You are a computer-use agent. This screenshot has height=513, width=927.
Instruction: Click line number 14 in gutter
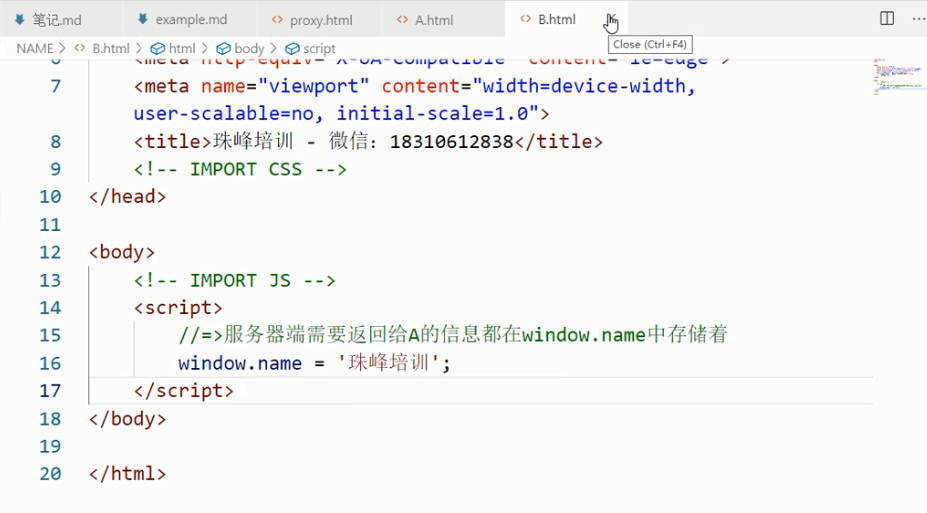coord(50,308)
